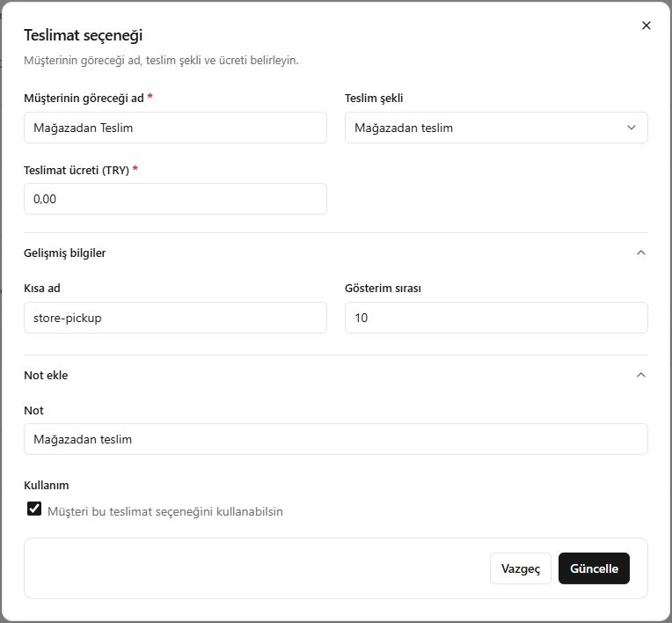Click the dialog description about ad, teslim şekli ve ücreti
672x623 pixels.
[161, 61]
